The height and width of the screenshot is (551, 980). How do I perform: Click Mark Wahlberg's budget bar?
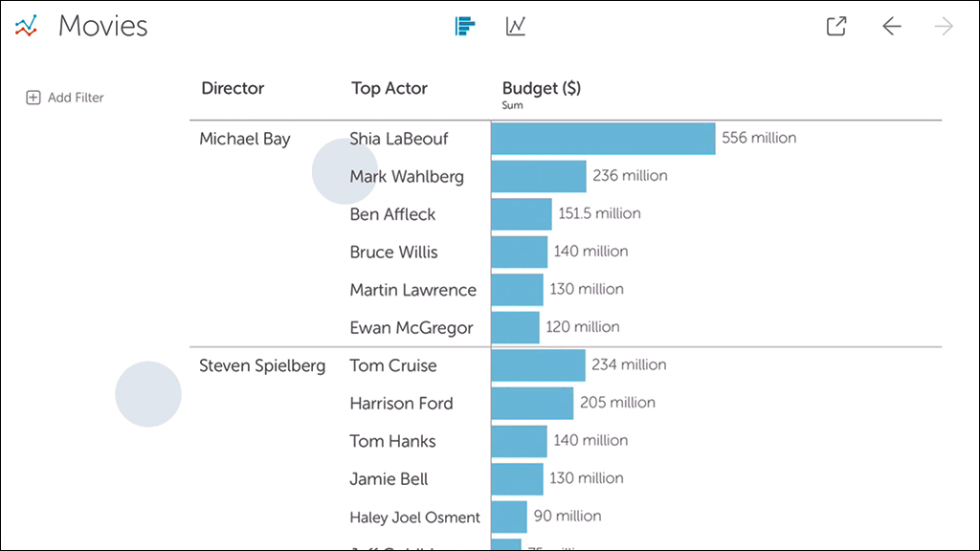click(x=538, y=176)
